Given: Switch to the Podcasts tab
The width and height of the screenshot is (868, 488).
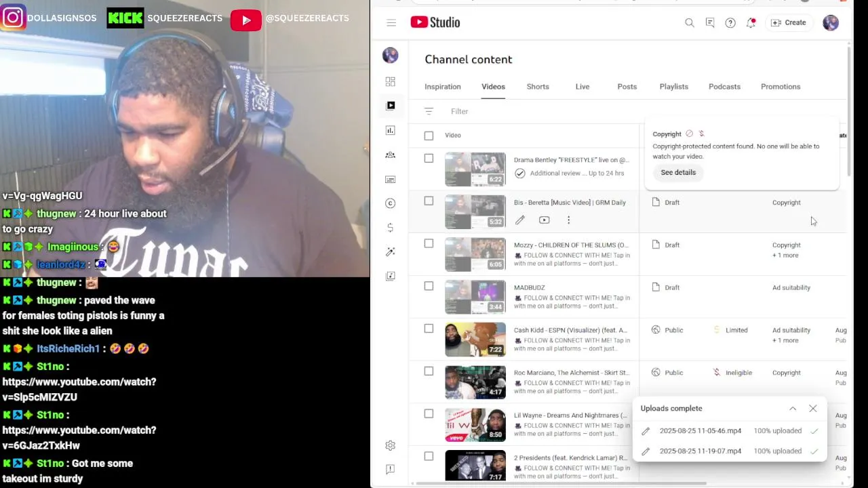Looking at the screenshot, I should (724, 87).
